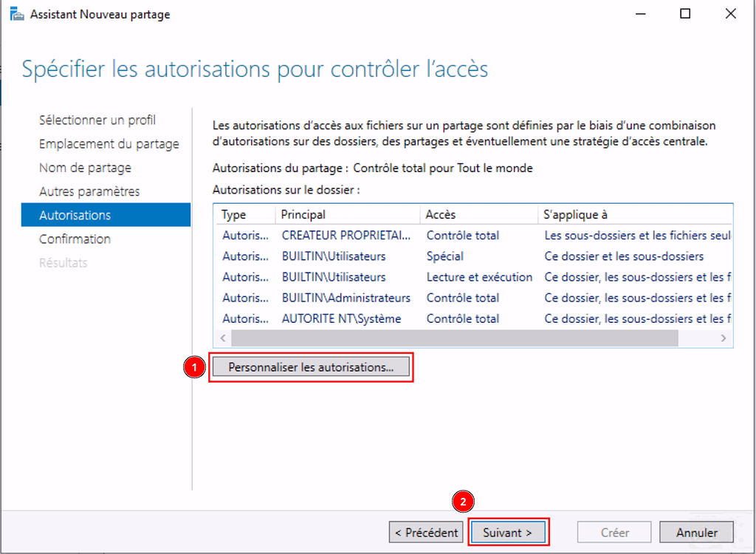This screenshot has height=554, width=756.
Task: Go back with Précédent button
Action: pos(426,532)
